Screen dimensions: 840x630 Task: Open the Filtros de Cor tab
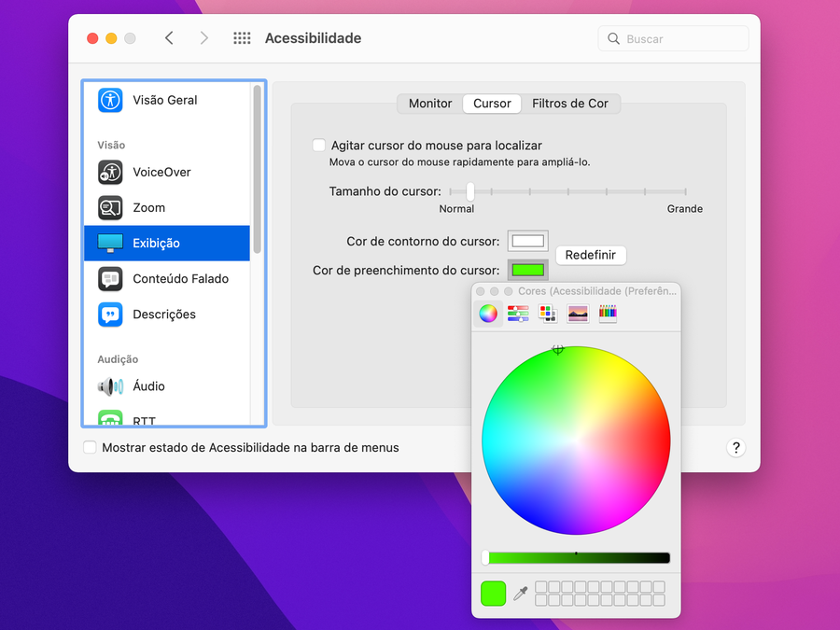pyautogui.click(x=569, y=104)
